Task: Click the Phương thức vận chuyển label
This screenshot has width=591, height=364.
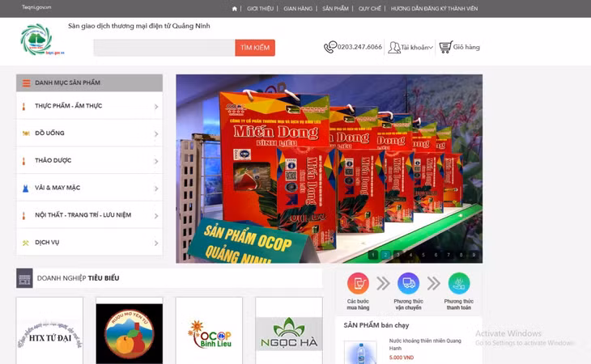Action: point(409,304)
